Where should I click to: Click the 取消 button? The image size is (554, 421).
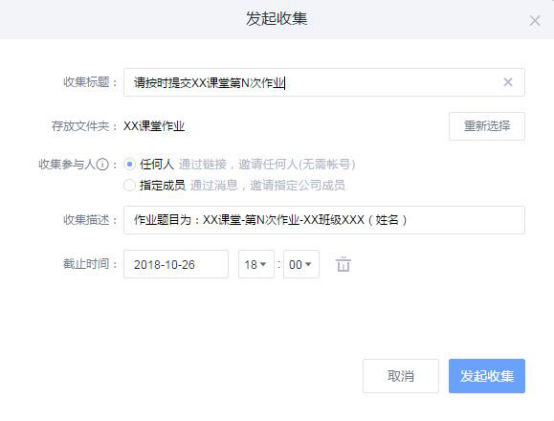click(401, 376)
